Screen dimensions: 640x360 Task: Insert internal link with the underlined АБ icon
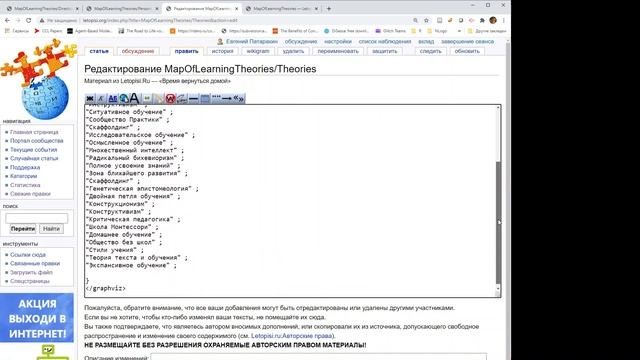tap(112, 98)
